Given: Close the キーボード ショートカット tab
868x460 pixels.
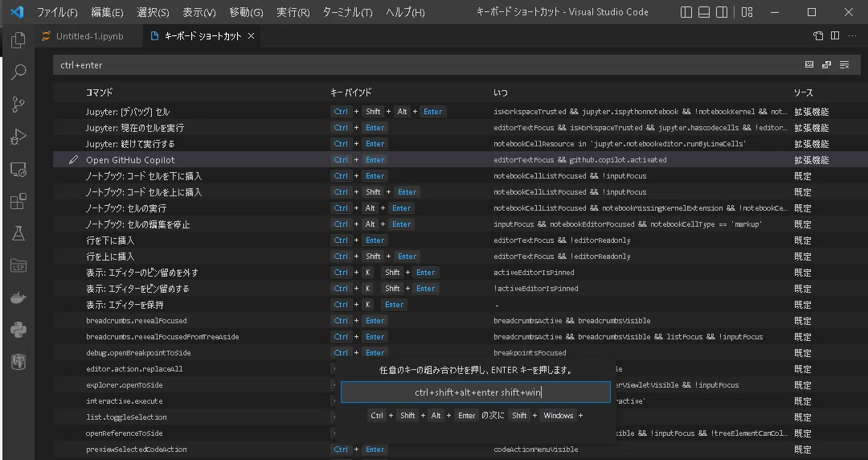Looking at the screenshot, I should 251,36.
